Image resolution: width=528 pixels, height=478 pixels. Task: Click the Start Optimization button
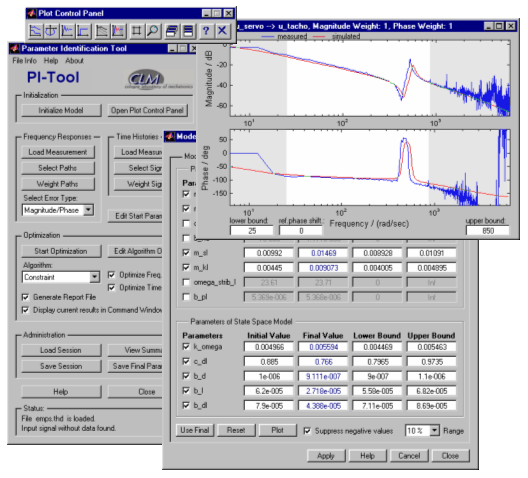coord(61,251)
